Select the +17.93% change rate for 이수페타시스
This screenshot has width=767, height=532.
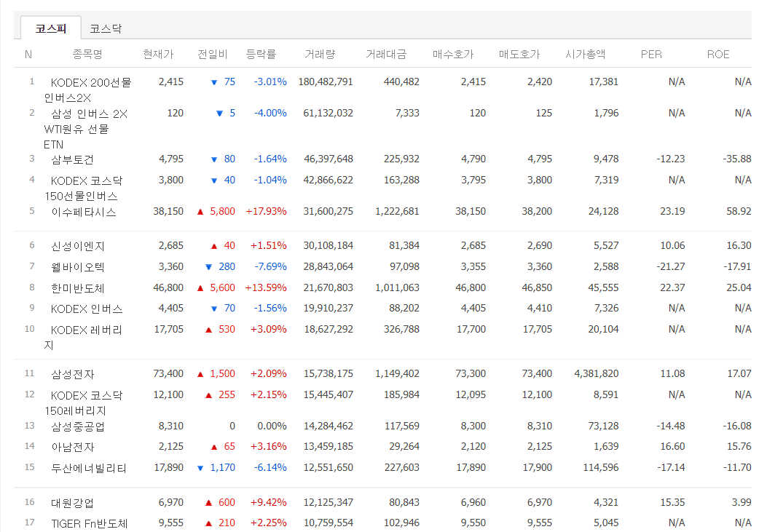point(266,212)
